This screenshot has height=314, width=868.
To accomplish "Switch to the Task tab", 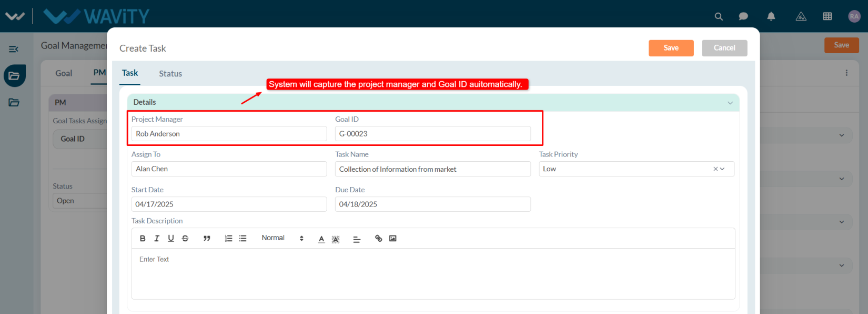I will click(130, 73).
